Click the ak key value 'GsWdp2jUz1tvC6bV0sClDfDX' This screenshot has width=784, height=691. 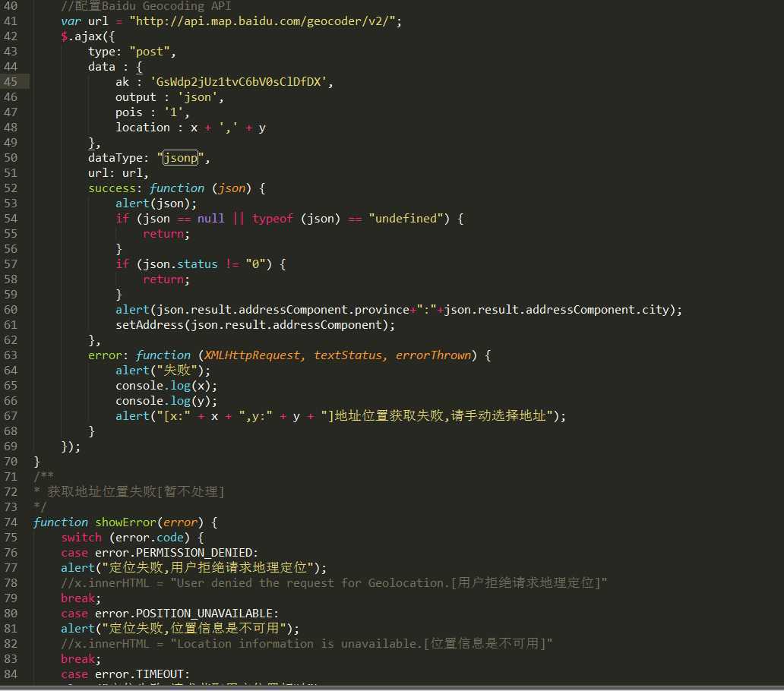point(239,81)
